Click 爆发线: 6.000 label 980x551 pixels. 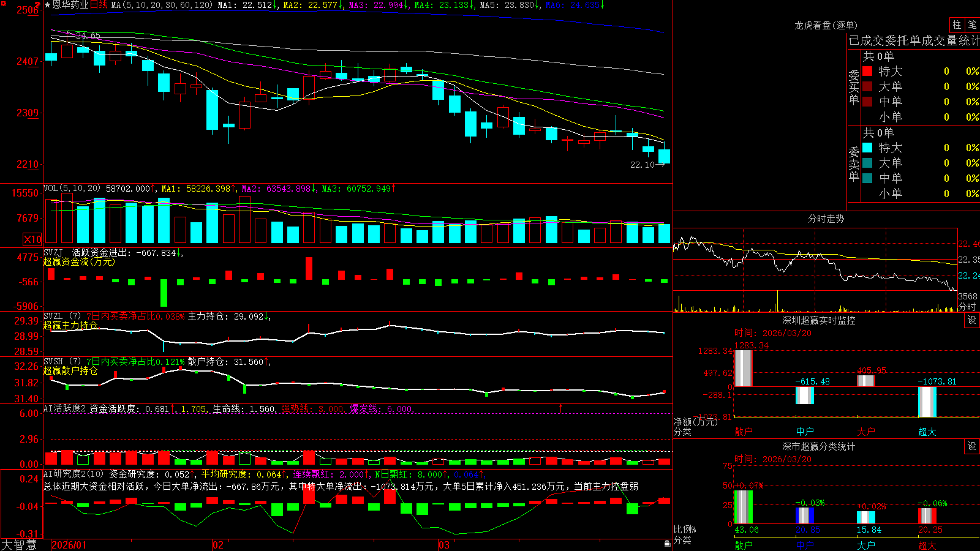point(382,408)
